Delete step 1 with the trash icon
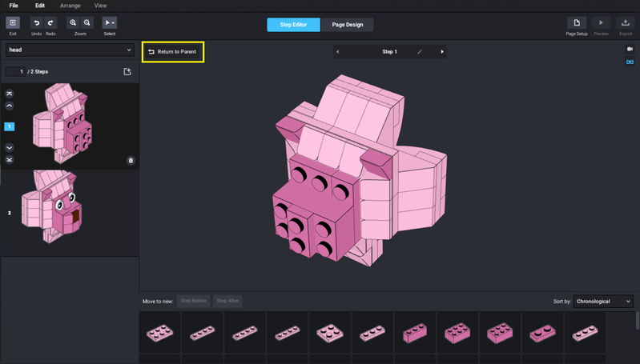 coord(131,160)
